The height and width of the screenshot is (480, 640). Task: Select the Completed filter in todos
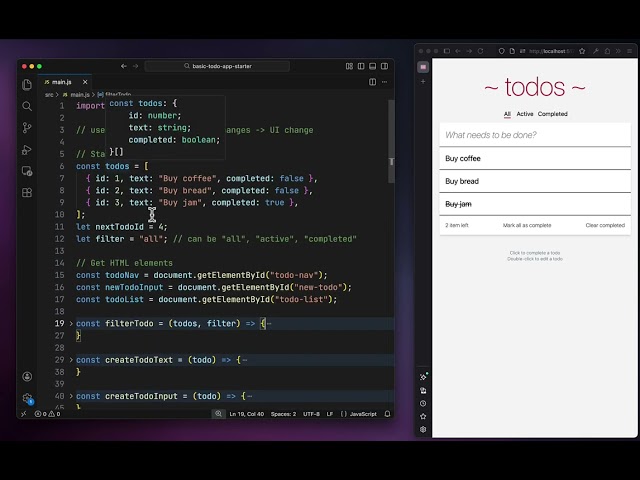[552, 114]
